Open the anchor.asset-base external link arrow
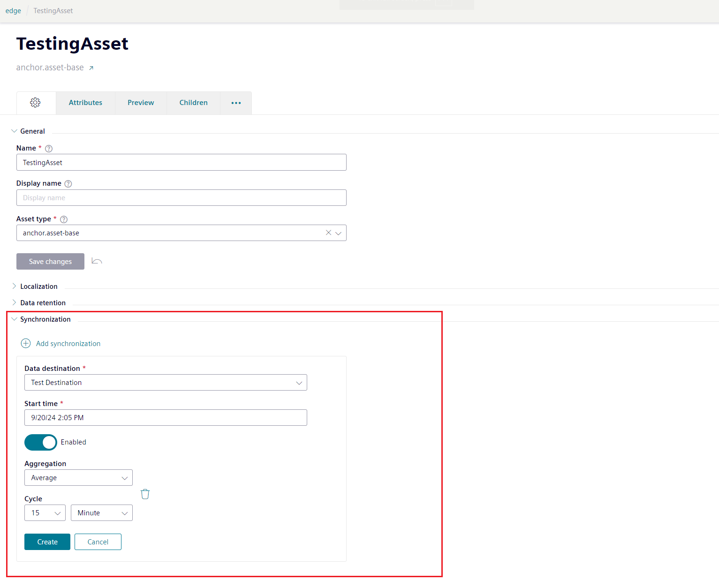This screenshot has width=719, height=588. click(91, 68)
